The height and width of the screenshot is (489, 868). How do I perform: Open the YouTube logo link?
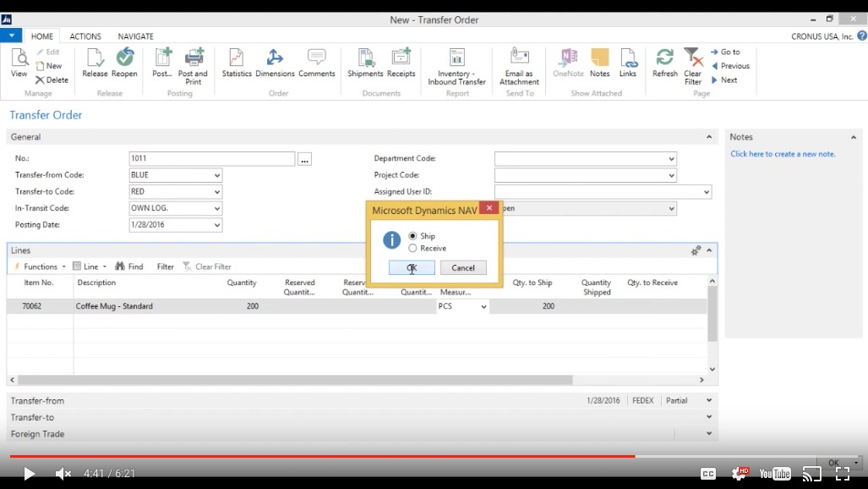click(x=775, y=474)
